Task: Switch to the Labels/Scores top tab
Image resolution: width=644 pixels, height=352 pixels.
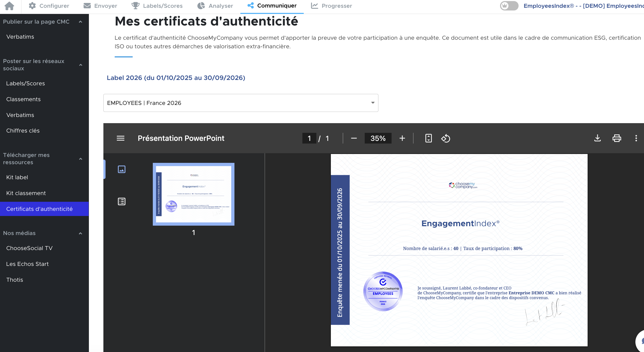Action: tap(157, 6)
